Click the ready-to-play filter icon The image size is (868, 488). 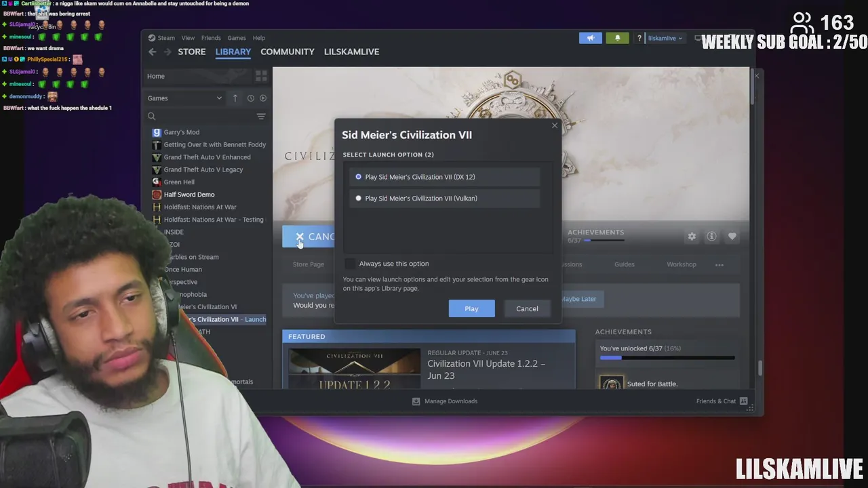pyautogui.click(x=263, y=98)
